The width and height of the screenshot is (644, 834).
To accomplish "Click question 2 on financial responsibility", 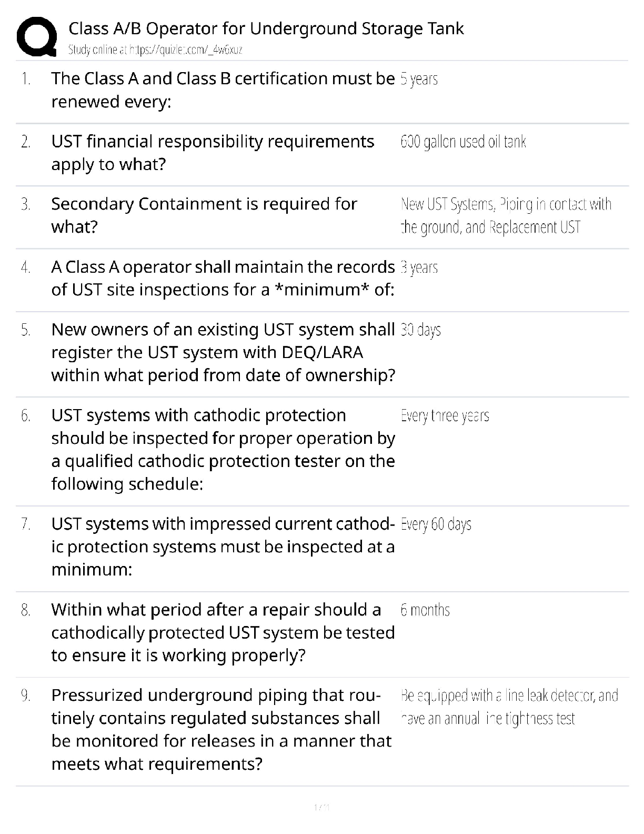I will (x=213, y=153).
